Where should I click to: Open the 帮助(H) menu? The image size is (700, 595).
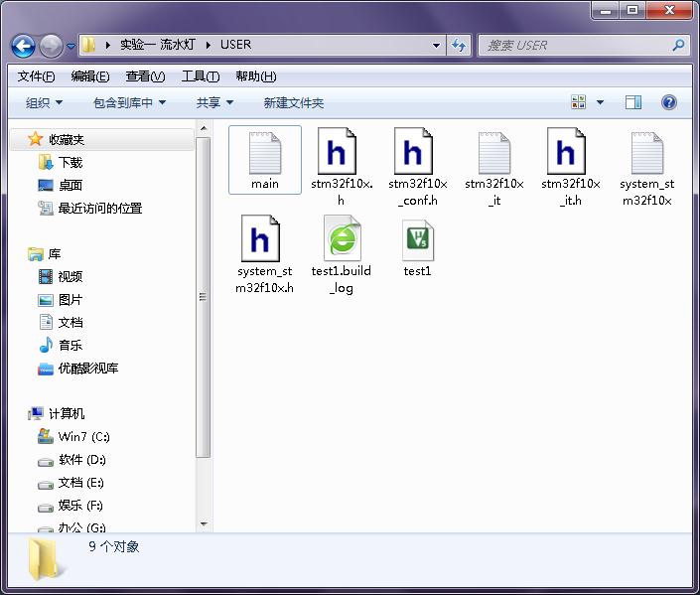click(256, 76)
